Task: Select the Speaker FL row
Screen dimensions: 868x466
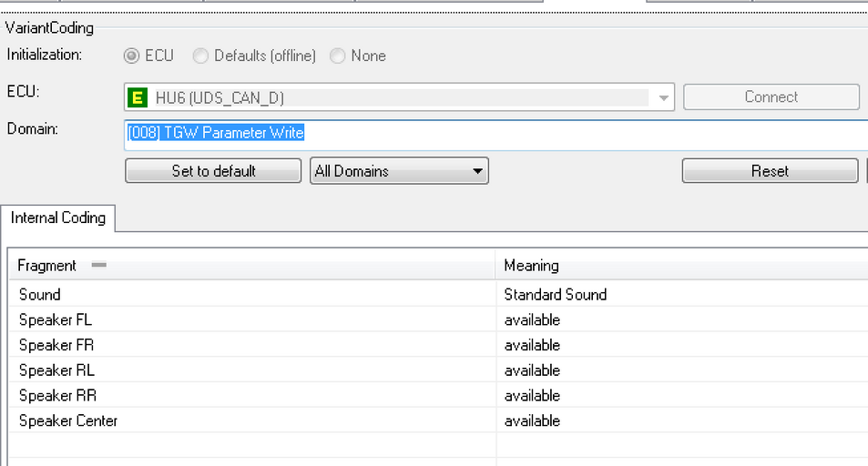Action: [56, 320]
